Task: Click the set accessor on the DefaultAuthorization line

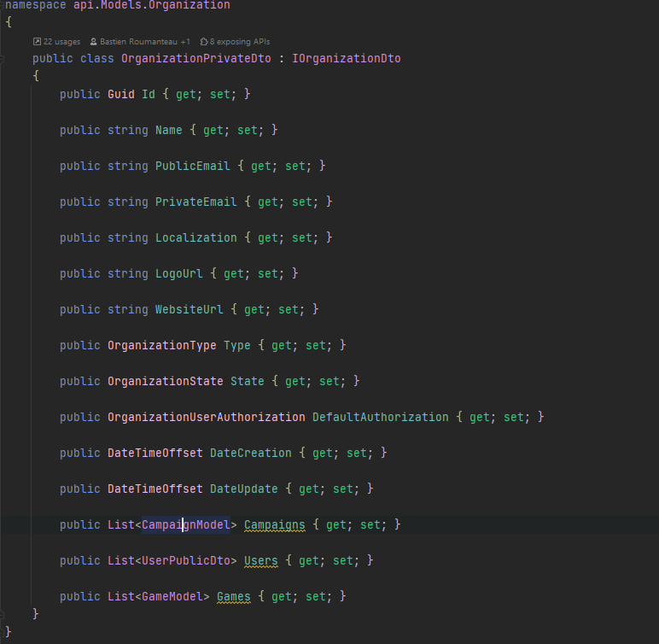Action: pos(514,418)
